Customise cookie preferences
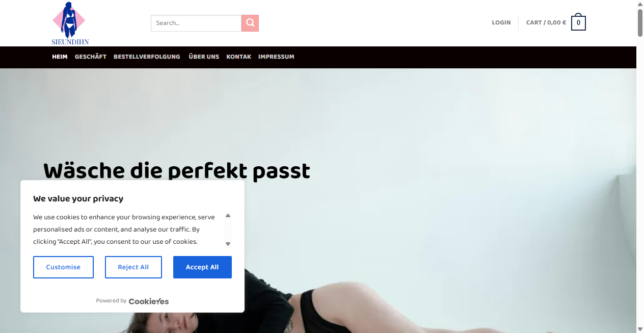 point(63,267)
